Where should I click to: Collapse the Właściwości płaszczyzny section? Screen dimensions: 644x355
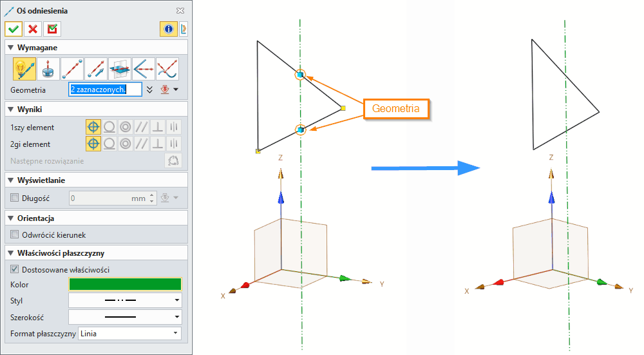pos(11,253)
